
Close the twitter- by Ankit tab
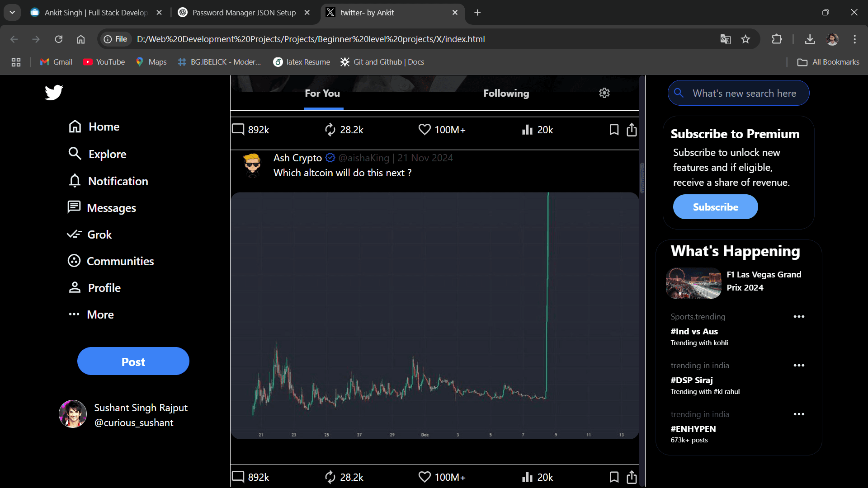(x=455, y=13)
